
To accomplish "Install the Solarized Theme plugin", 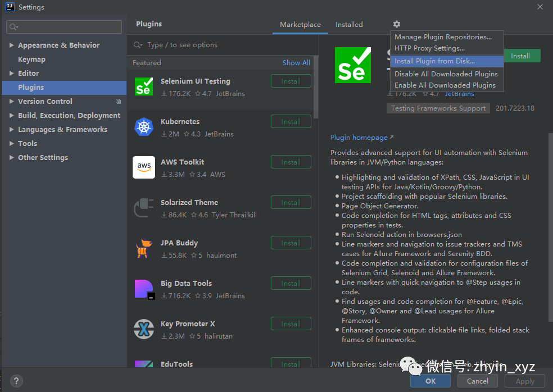I will [291, 202].
